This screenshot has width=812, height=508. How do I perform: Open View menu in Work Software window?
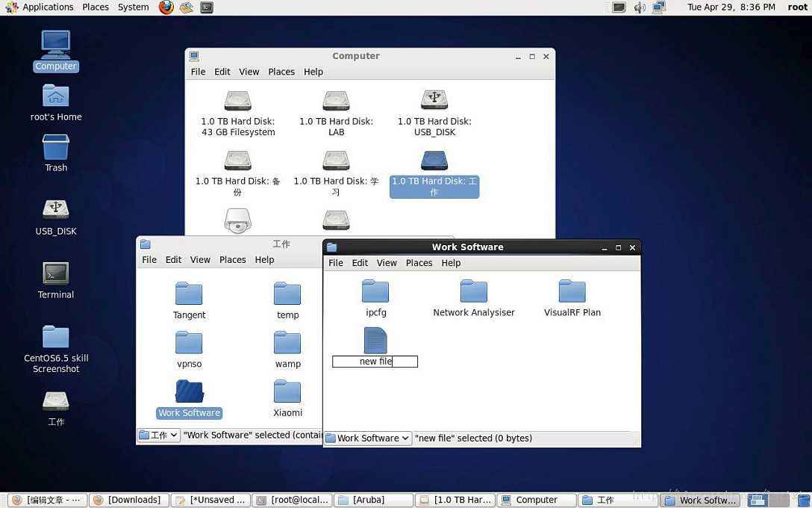pyautogui.click(x=387, y=263)
